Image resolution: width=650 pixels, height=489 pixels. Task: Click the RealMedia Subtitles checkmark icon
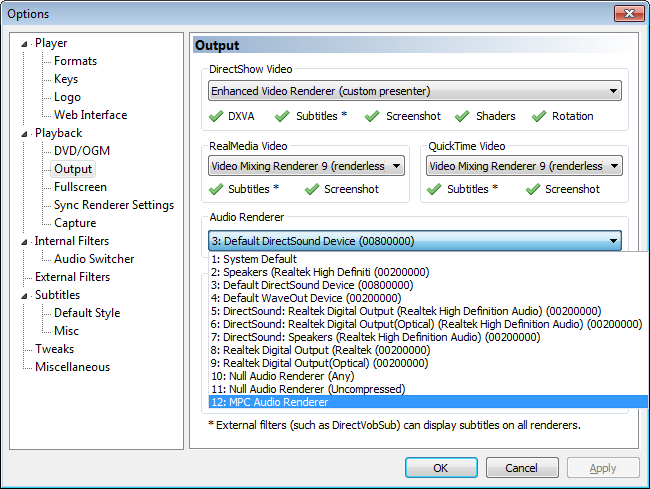216,189
